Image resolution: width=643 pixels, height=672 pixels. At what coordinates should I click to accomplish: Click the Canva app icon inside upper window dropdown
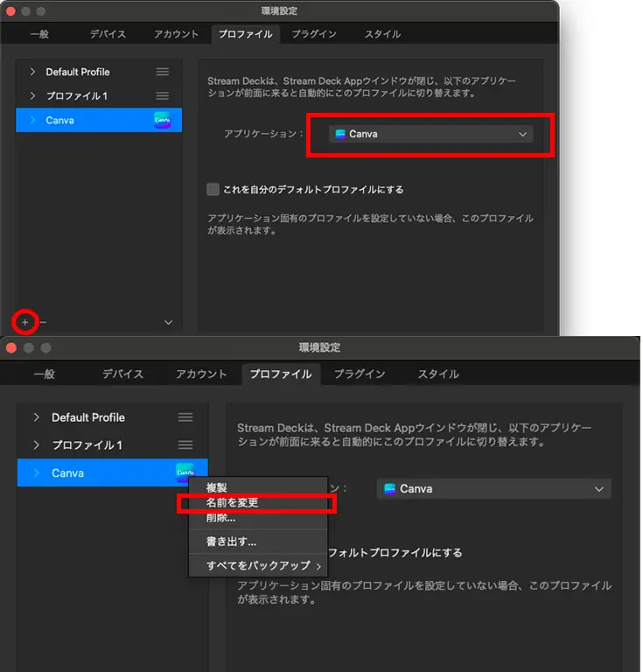pos(340,134)
